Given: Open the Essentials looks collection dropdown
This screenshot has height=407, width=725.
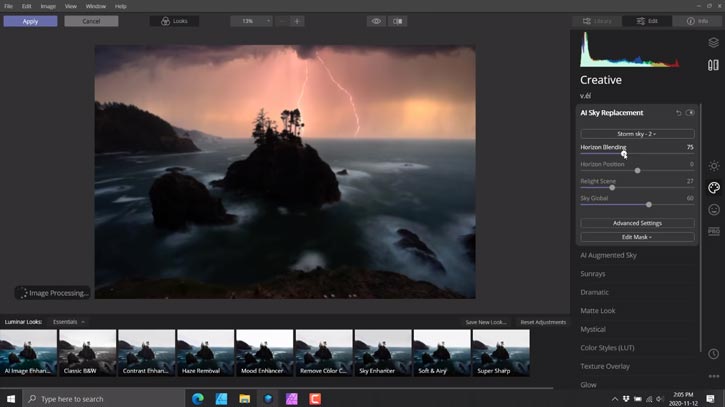Looking at the screenshot, I should (x=68, y=322).
